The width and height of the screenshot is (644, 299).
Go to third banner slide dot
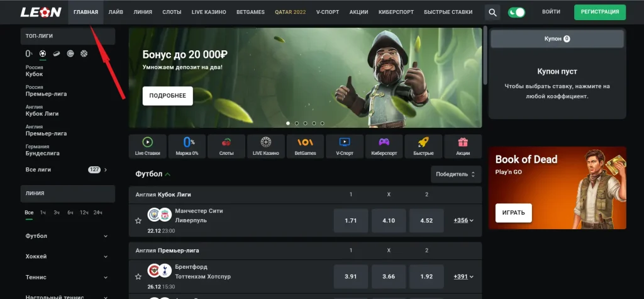click(305, 123)
